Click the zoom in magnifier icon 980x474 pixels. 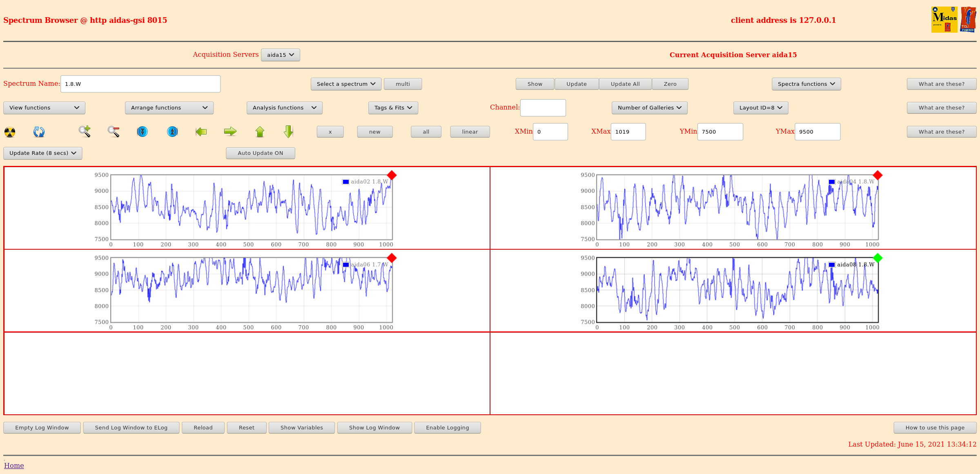(85, 131)
